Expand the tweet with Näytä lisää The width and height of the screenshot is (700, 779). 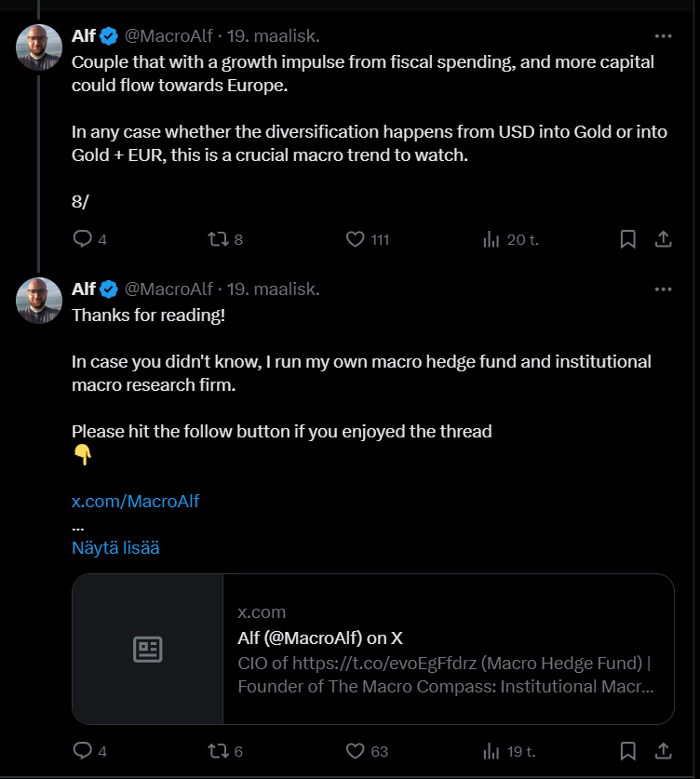point(115,547)
